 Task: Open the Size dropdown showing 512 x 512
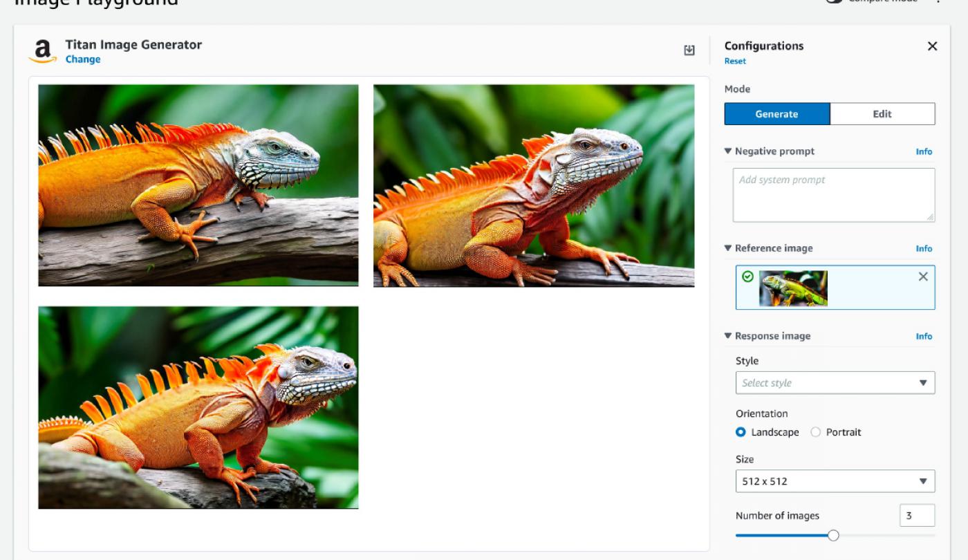[835, 481]
